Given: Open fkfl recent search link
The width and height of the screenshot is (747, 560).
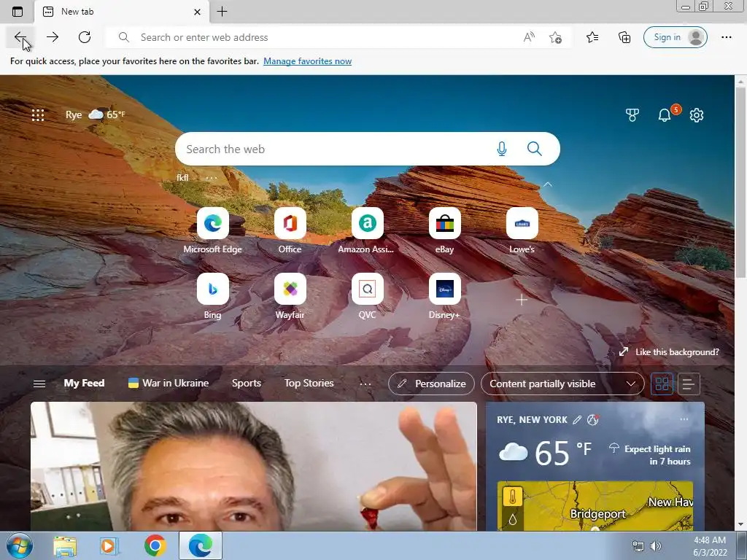Looking at the screenshot, I should tap(182, 178).
